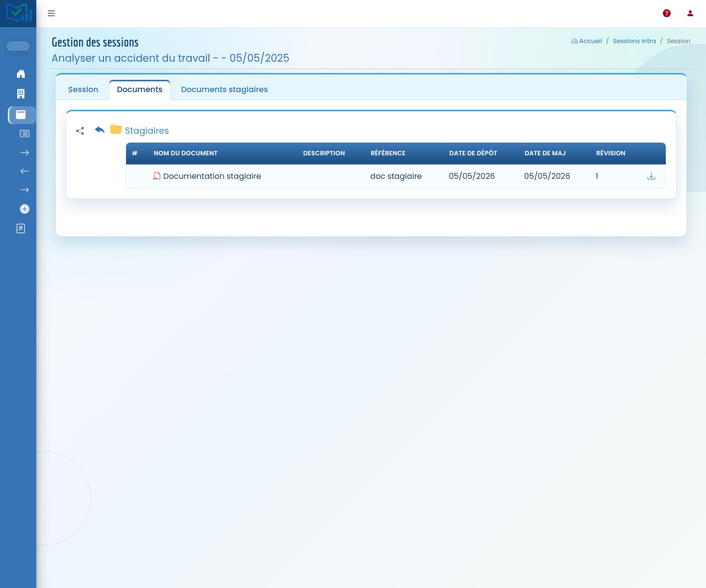Go to Accueil breadcrumb link
This screenshot has width=706, height=588.
[x=586, y=41]
